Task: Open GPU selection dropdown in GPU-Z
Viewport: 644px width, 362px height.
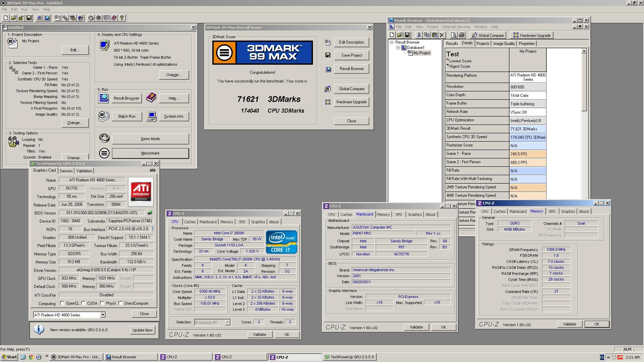Action: [x=103, y=315]
